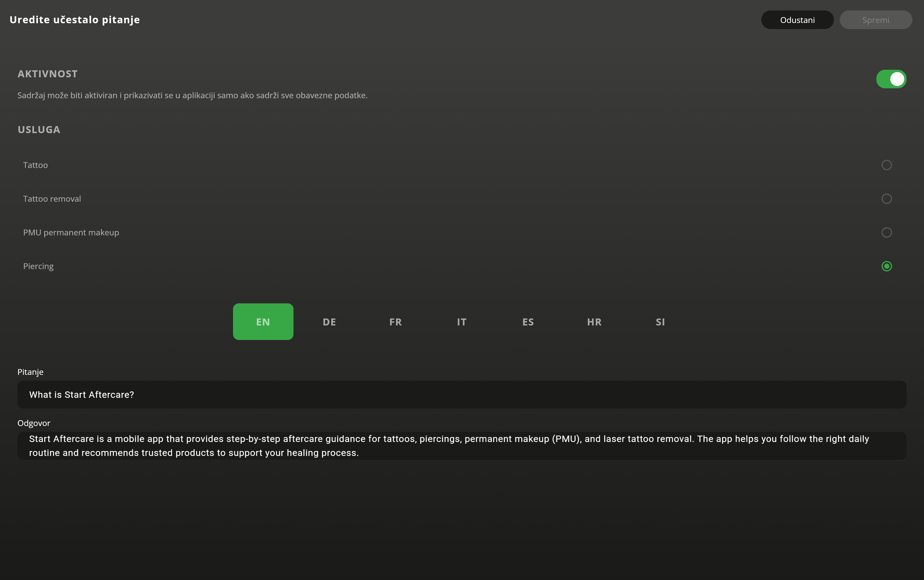Image resolution: width=924 pixels, height=580 pixels.
Task: Click into the Pitanje question field
Action: click(x=461, y=395)
